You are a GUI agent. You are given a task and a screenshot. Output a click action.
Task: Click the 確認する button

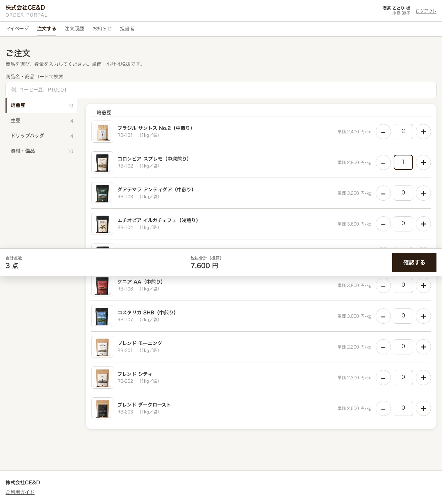414,263
